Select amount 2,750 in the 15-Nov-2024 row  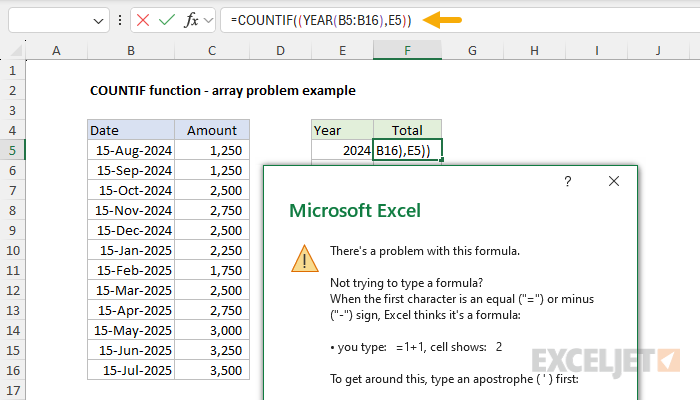[x=212, y=210]
